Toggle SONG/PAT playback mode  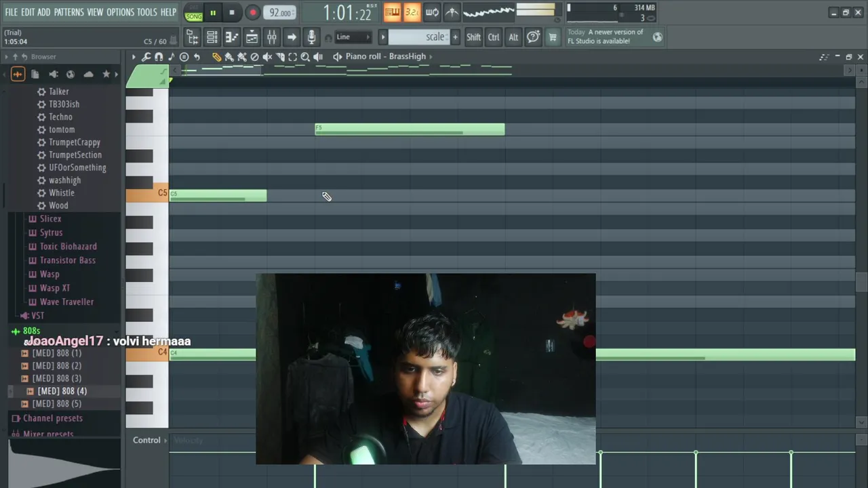(x=194, y=12)
